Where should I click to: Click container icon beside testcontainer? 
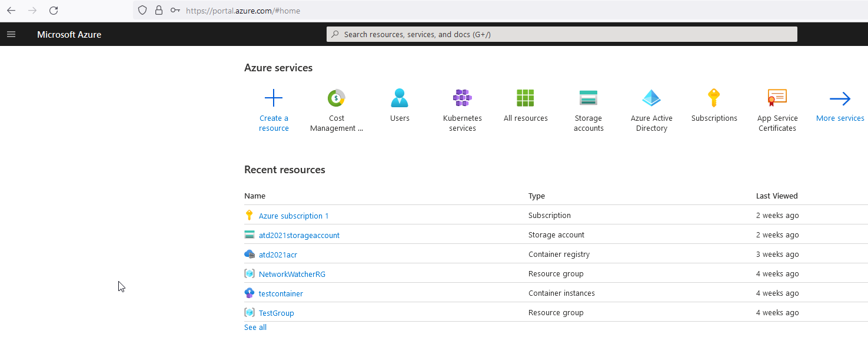click(x=250, y=293)
